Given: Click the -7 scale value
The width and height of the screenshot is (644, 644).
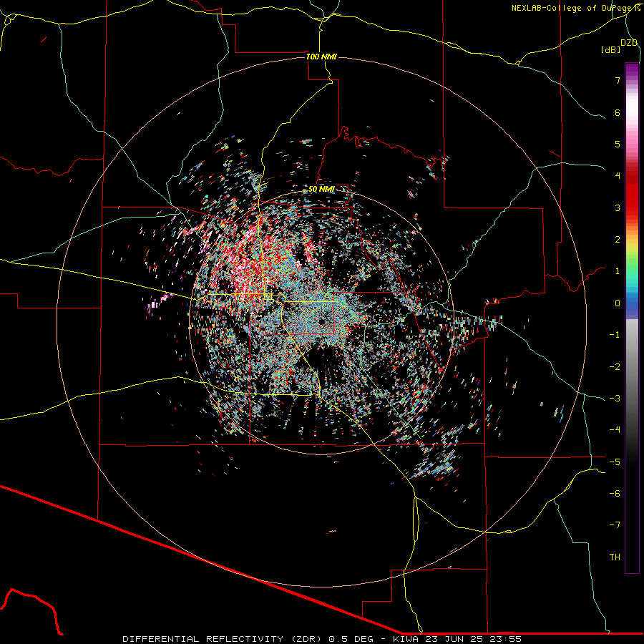Looking at the screenshot, I should [x=615, y=525].
